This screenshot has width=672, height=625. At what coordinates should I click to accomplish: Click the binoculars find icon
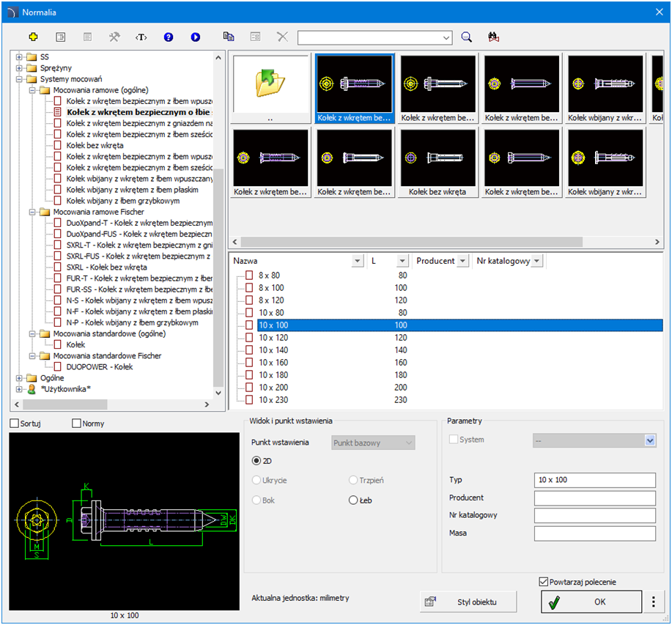pos(493,37)
